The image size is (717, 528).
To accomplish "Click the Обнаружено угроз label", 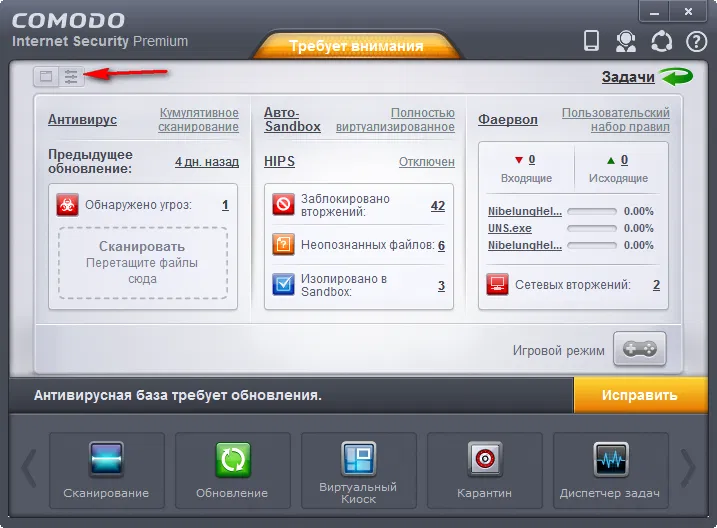I will click(138, 205).
